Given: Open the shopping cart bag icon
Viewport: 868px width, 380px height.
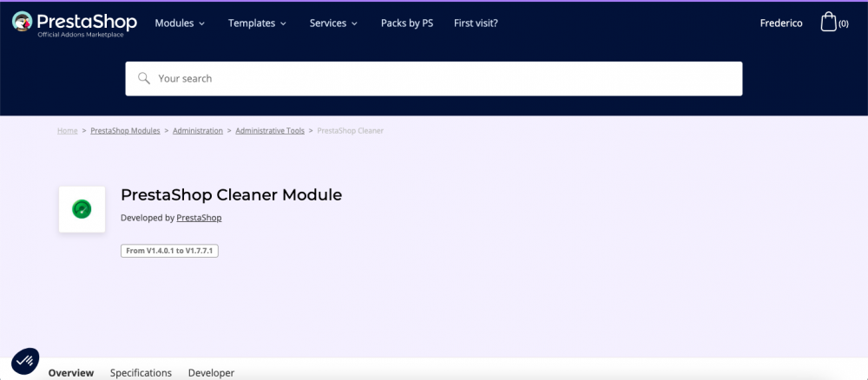Looking at the screenshot, I should [829, 23].
